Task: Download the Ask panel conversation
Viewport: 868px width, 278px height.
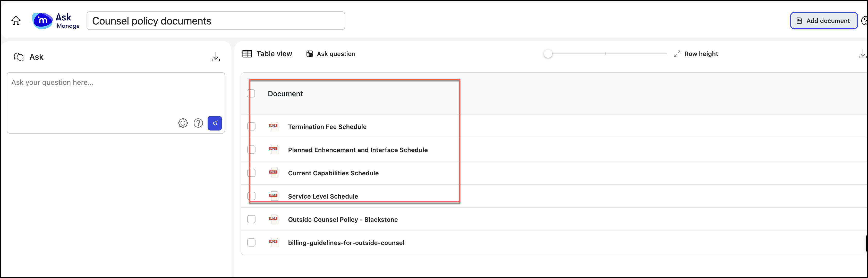Action: point(216,57)
